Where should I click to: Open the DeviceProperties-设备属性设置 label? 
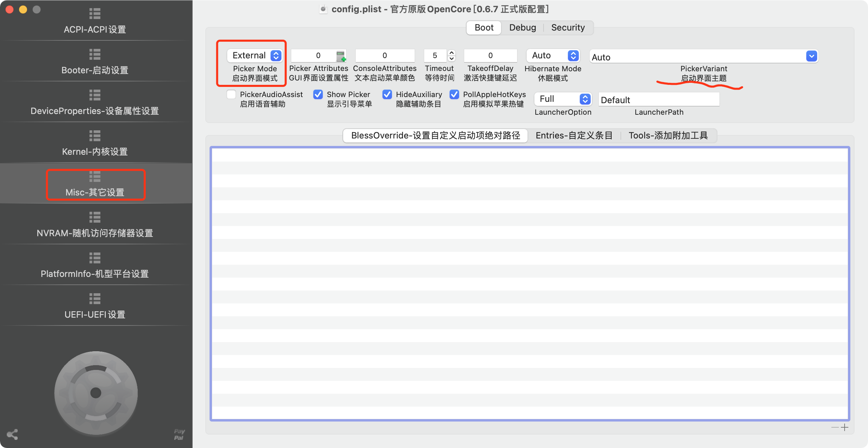coord(95,111)
